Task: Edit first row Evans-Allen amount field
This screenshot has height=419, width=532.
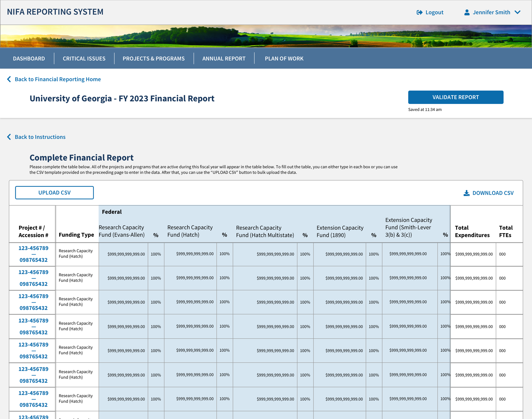Action: (x=126, y=254)
